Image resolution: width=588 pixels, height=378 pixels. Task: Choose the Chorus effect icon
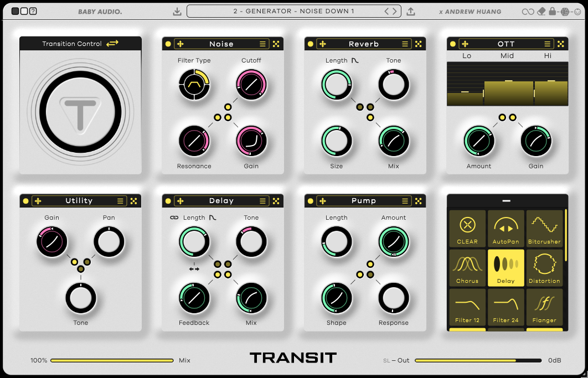tap(467, 268)
